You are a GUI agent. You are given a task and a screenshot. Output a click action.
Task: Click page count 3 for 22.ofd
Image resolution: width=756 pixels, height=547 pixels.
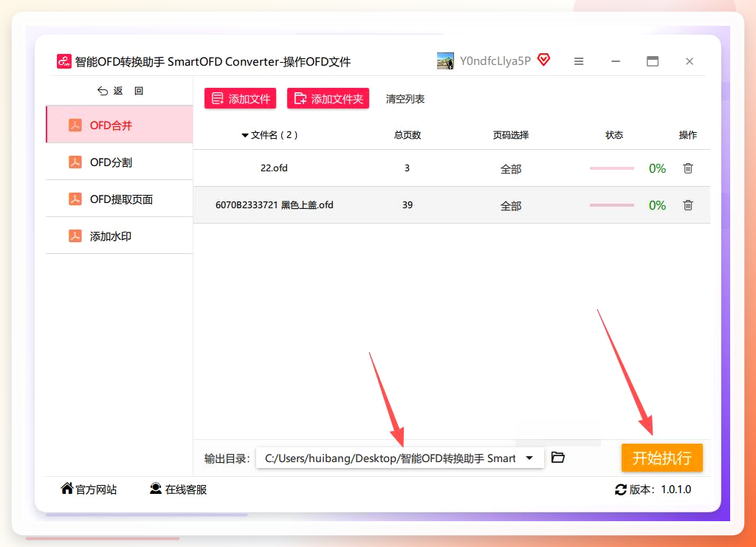(407, 168)
